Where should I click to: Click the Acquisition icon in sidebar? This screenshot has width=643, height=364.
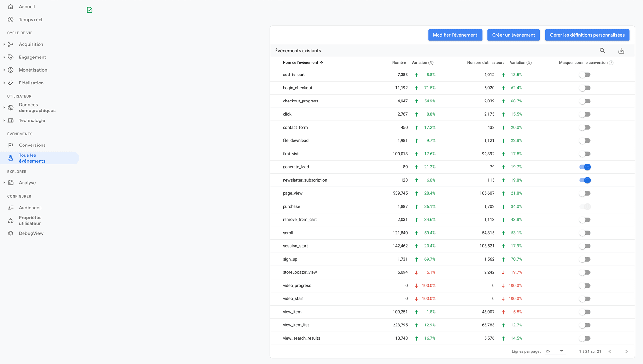pyautogui.click(x=11, y=44)
